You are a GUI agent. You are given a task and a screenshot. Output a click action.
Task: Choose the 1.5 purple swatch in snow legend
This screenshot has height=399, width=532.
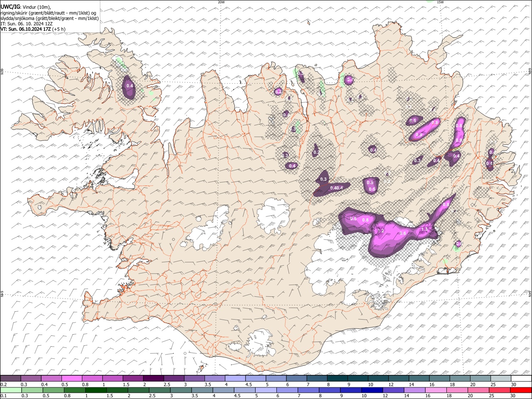(x=133, y=379)
